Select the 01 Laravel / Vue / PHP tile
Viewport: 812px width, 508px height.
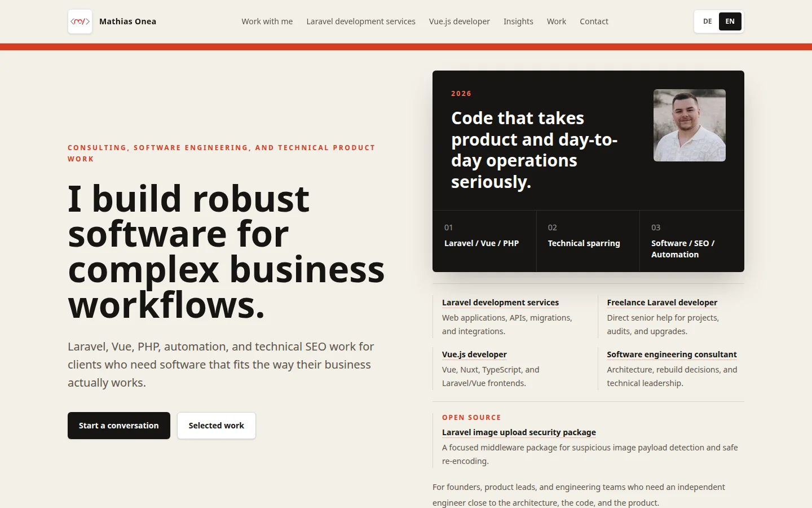coord(484,241)
